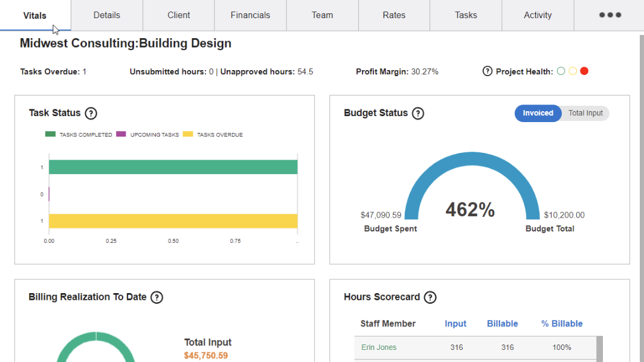Viewport: 644px width, 362px height.
Task: Click the Hours Scorecard help icon
Action: pyautogui.click(x=430, y=297)
